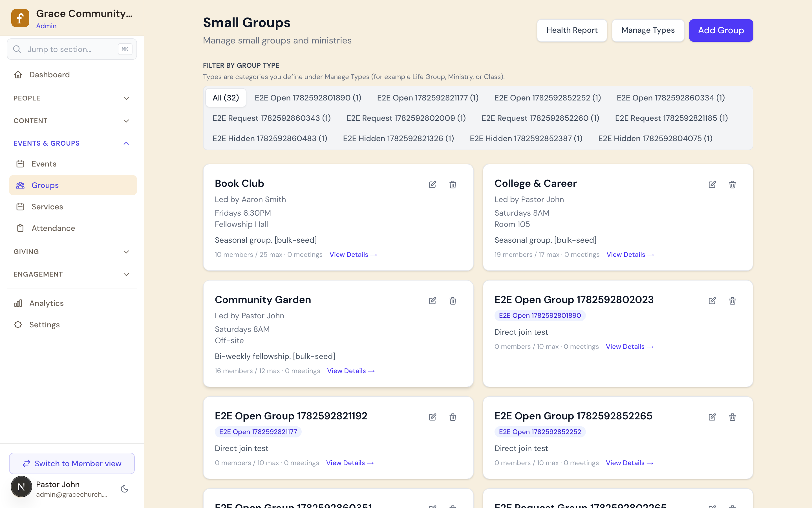The width and height of the screenshot is (812, 508).
Task: Click the E2E Open 1782592852252 type badge
Action: pos(540,432)
